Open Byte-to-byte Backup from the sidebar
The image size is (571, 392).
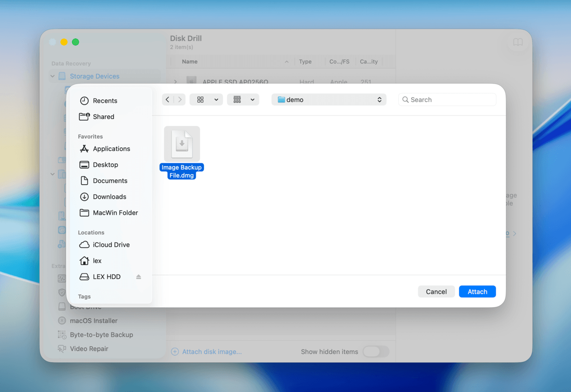(101, 335)
